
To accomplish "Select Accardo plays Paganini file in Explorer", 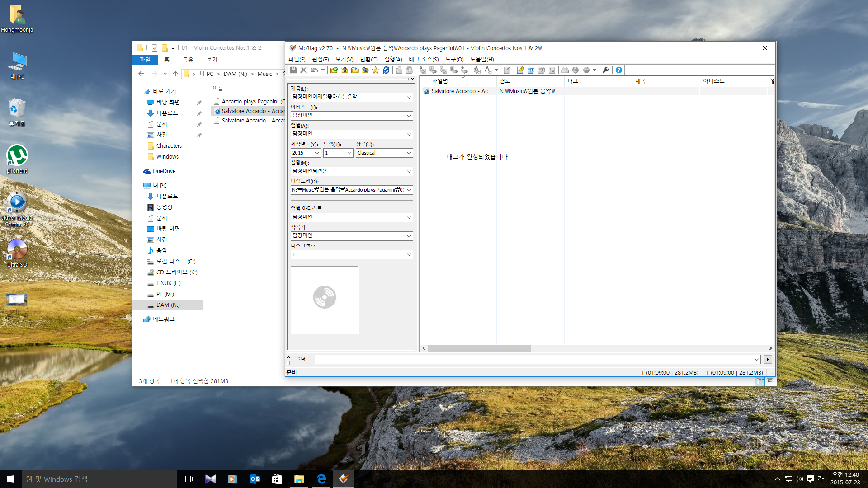I will (x=249, y=102).
